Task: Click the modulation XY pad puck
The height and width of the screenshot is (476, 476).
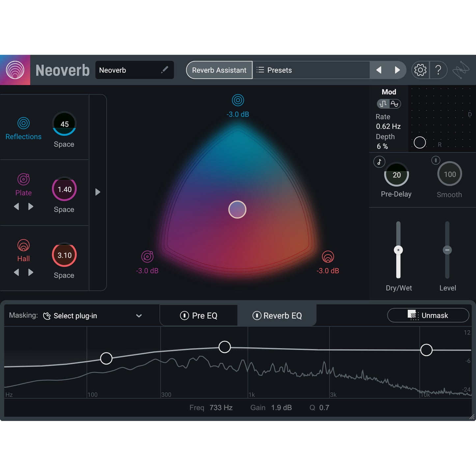Action: pos(420,143)
